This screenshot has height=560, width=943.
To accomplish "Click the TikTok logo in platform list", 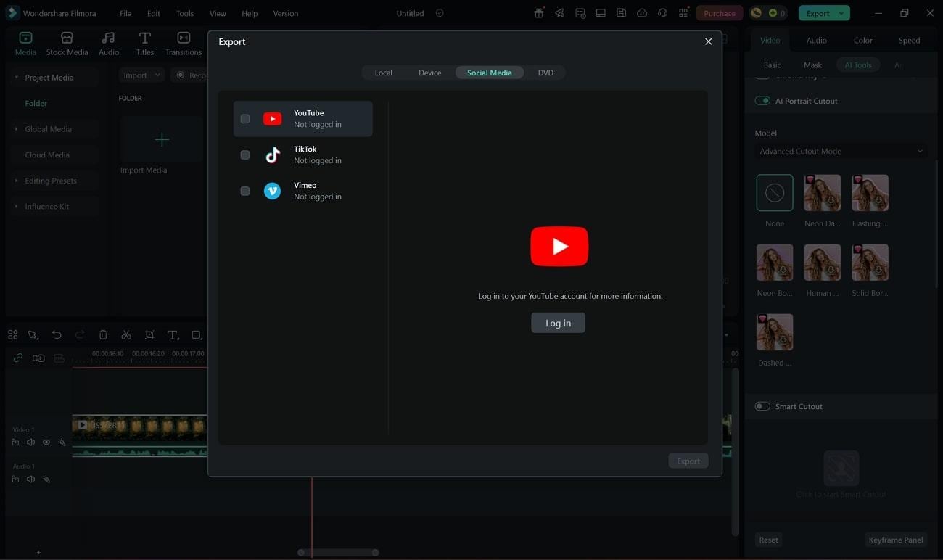I will tap(272, 155).
